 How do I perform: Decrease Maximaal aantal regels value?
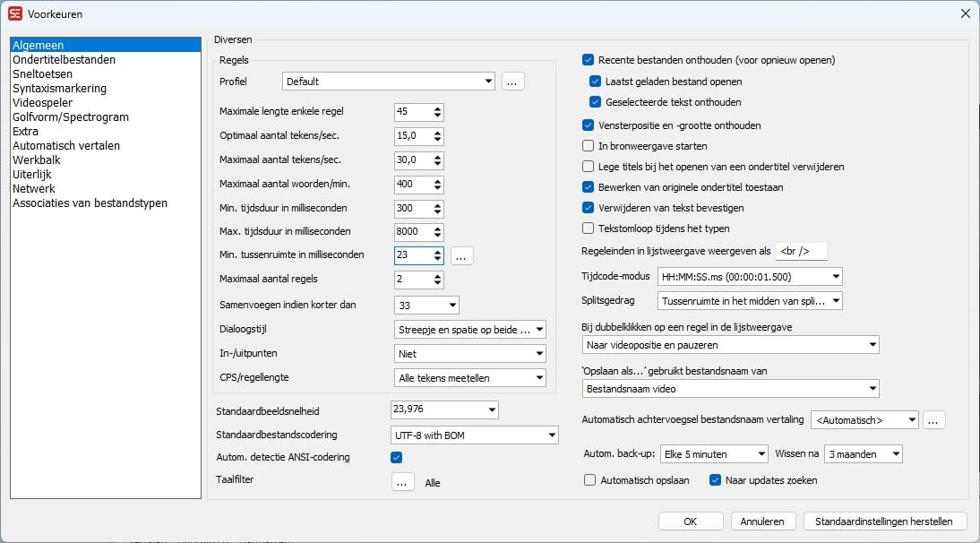point(437,283)
